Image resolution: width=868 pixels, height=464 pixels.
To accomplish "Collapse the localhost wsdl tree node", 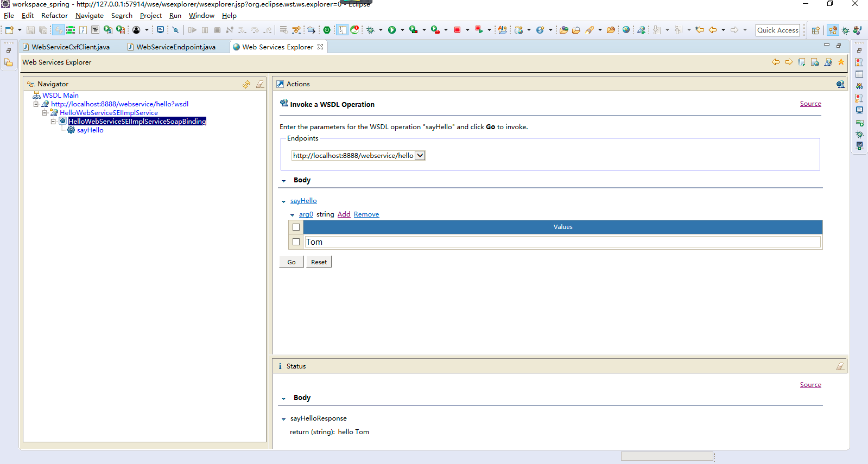I will click(36, 104).
